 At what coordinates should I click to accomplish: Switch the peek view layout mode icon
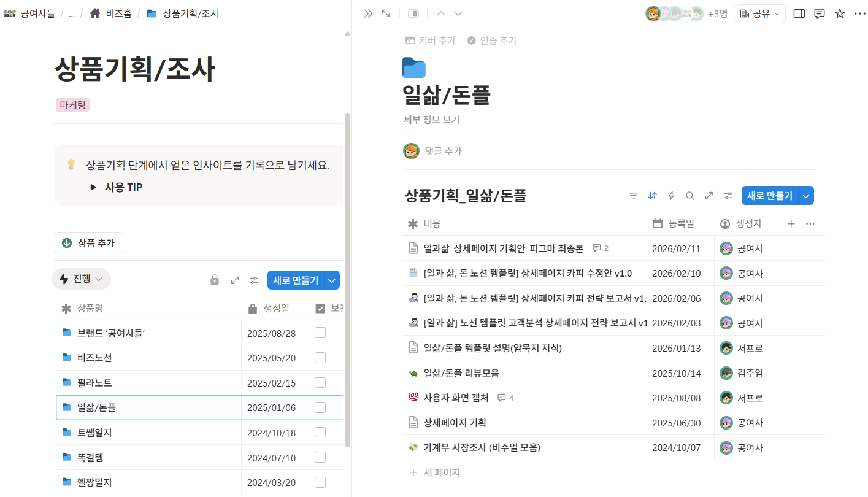point(413,13)
